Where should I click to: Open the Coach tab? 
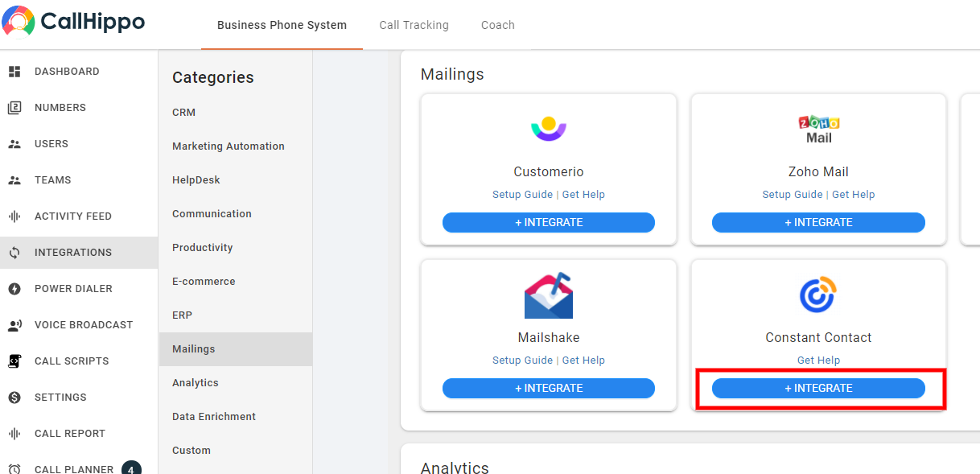[497, 25]
